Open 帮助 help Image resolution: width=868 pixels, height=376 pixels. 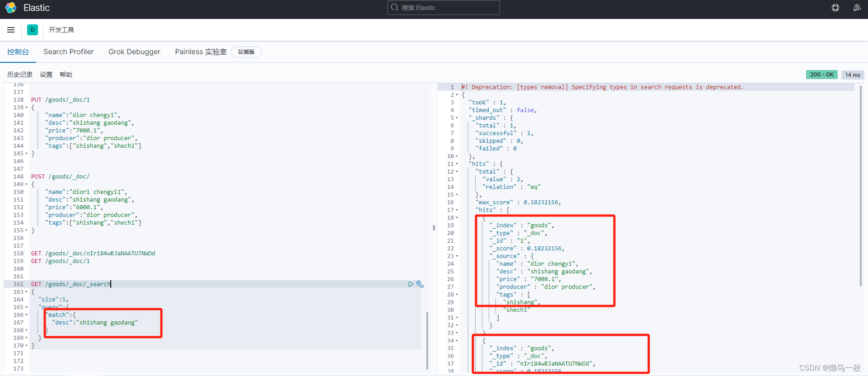(x=66, y=75)
